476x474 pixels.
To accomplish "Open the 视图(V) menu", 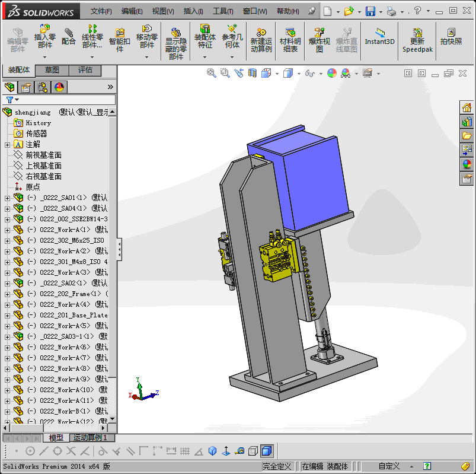I will [x=163, y=11].
